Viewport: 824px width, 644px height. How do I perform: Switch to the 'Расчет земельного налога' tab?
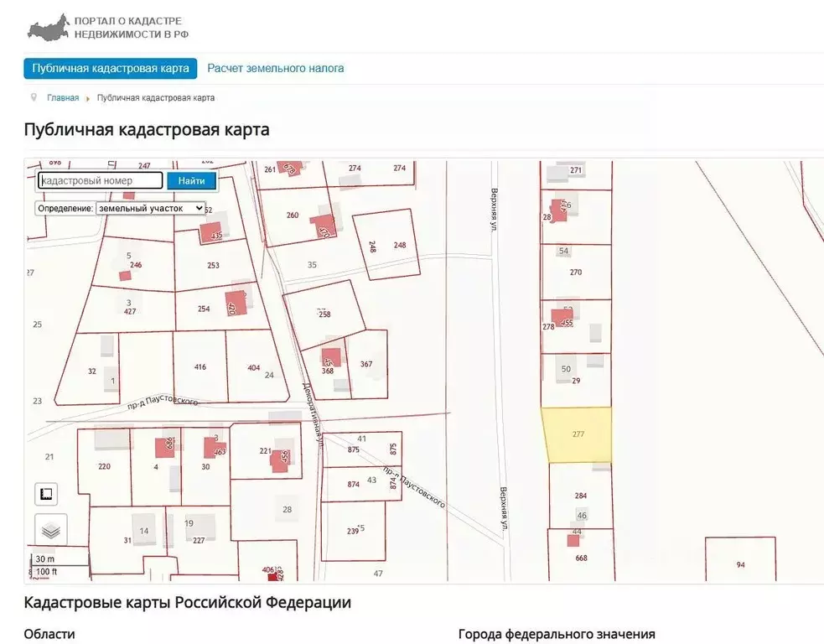pyautogui.click(x=276, y=69)
